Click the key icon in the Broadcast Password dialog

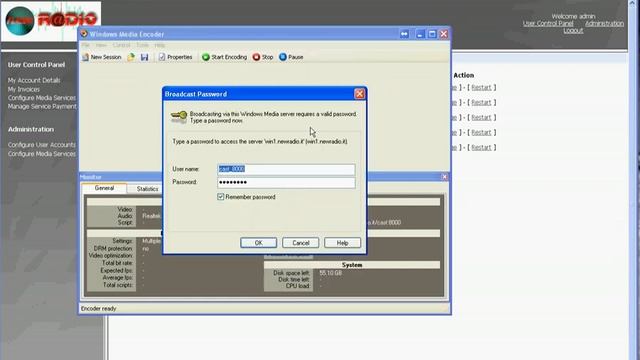[x=179, y=117]
